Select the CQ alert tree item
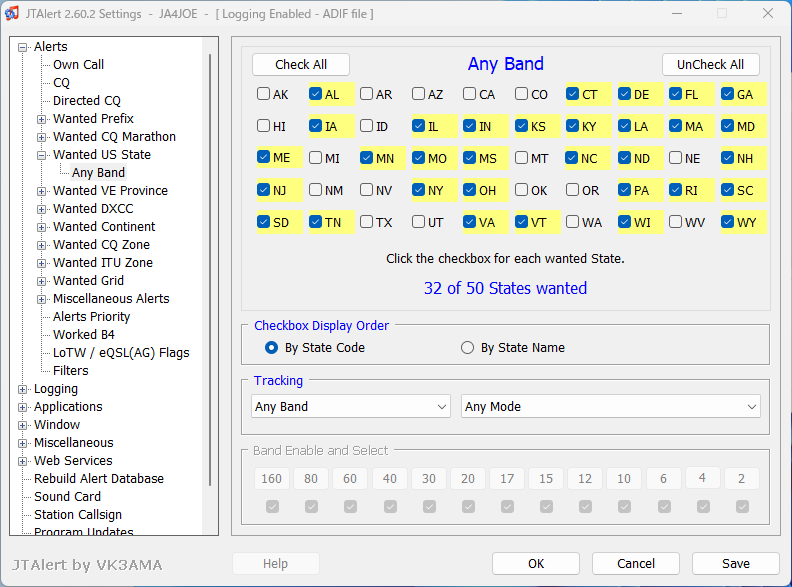Image resolution: width=792 pixels, height=587 pixels. click(61, 83)
